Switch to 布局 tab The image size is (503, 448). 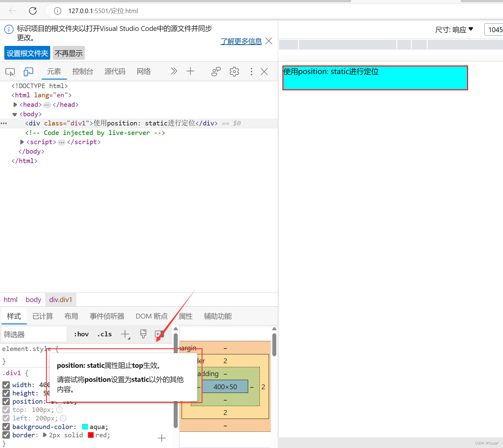point(71,316)
